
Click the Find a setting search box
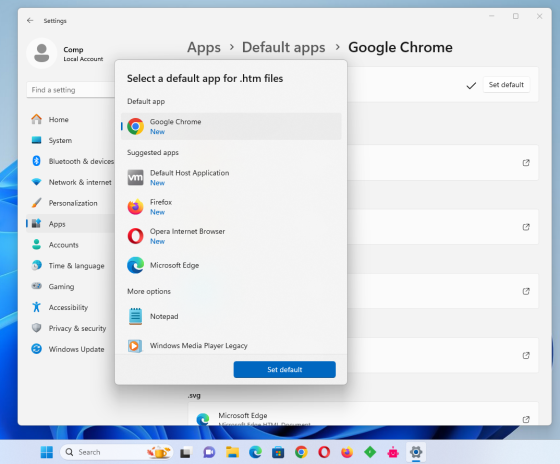[71, 90]
